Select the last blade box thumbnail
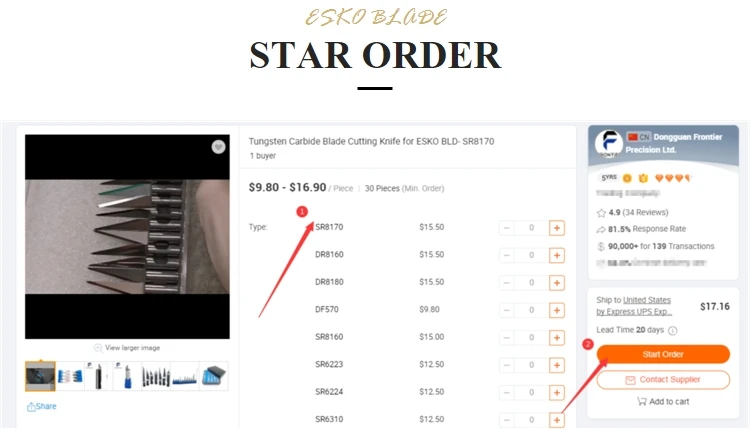 click(x=213, y=376)
